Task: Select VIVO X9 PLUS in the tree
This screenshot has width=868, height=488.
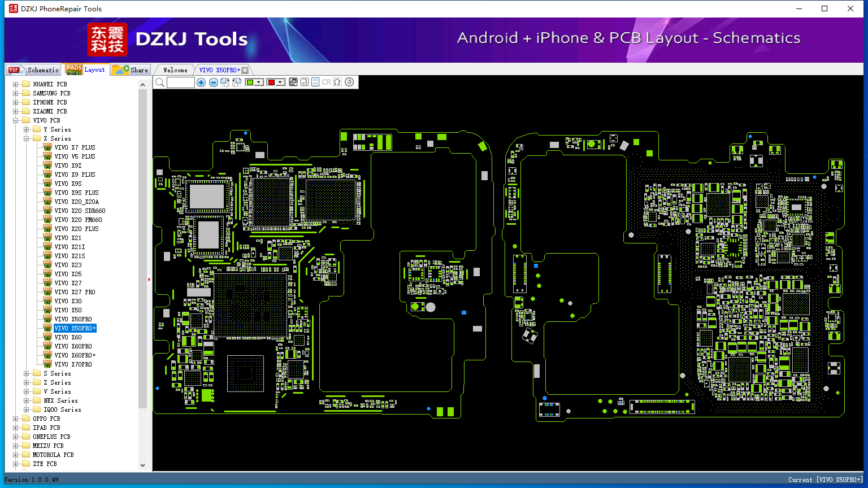Action: coord(75,175)
